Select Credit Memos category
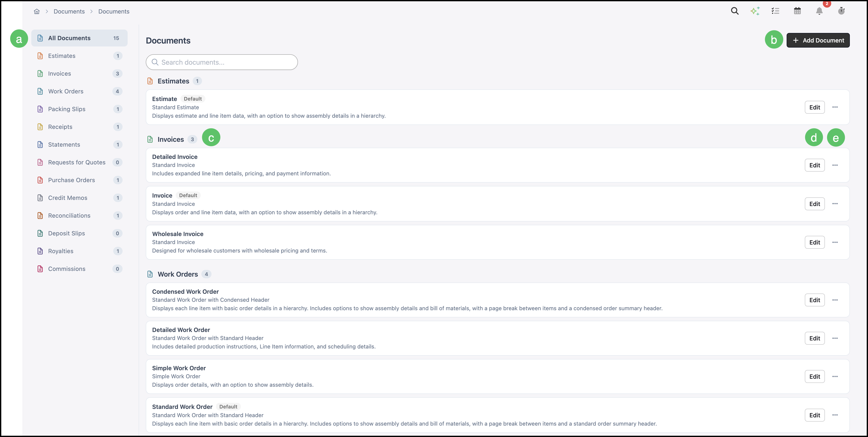Viewport: 868px width, 437px height. 79,198
